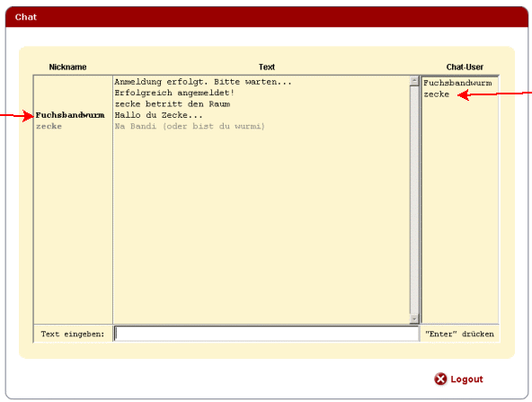This screenshot has height=402, width=532.
Task: Click the Chat-User column header
Action: (x=465, y=67)
